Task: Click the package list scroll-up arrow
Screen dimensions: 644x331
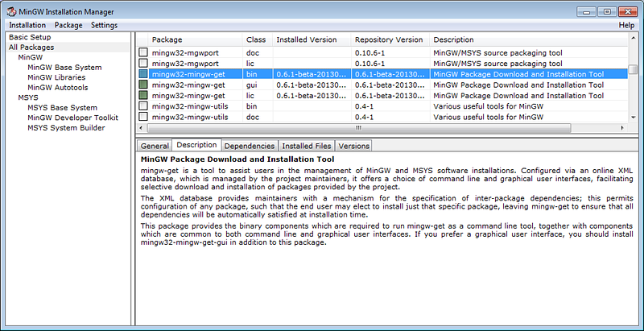Action: 633,37
